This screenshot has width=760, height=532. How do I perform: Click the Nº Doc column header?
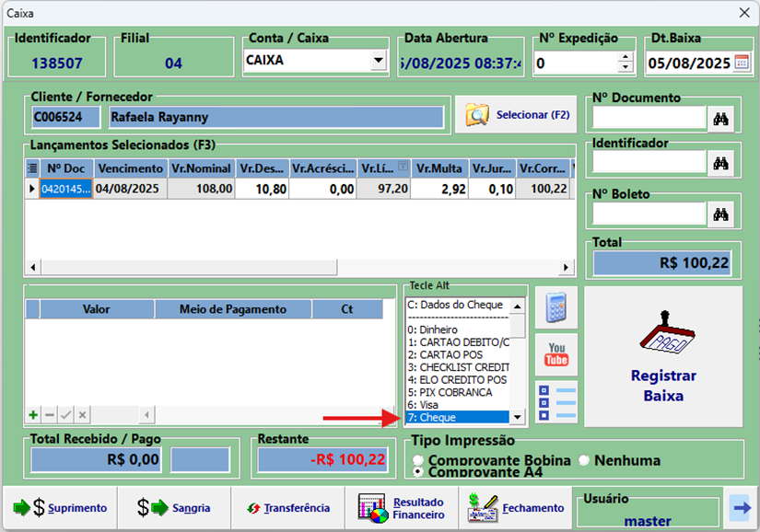tap(66, 168)
